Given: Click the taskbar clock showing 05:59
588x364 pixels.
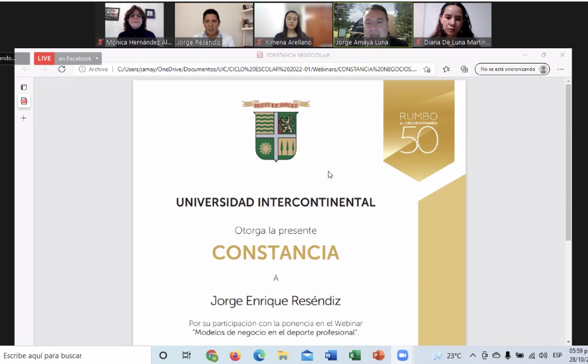Looking at the screenshot, I should (x=578, y=355).
